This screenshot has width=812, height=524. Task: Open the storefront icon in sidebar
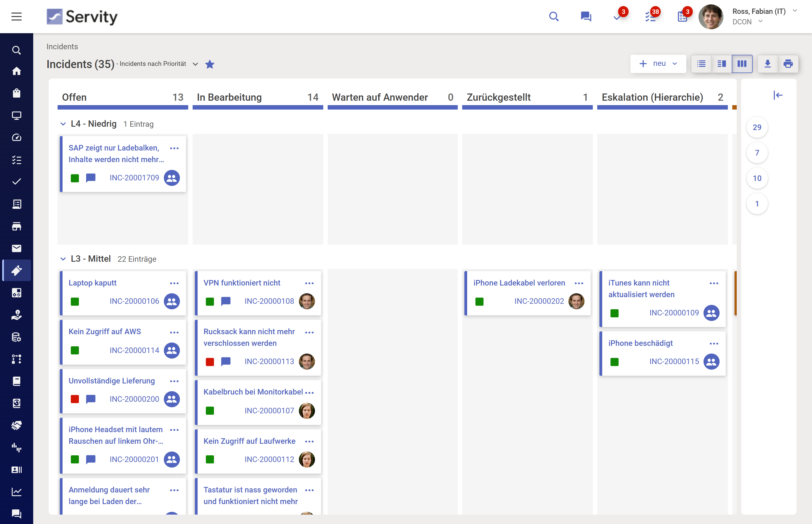[16, 226]
